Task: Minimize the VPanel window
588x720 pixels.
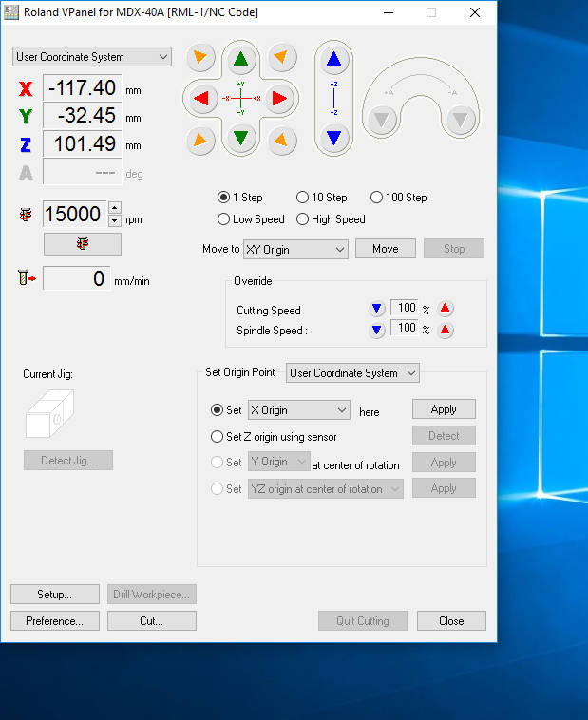Action: click(389, 12)
